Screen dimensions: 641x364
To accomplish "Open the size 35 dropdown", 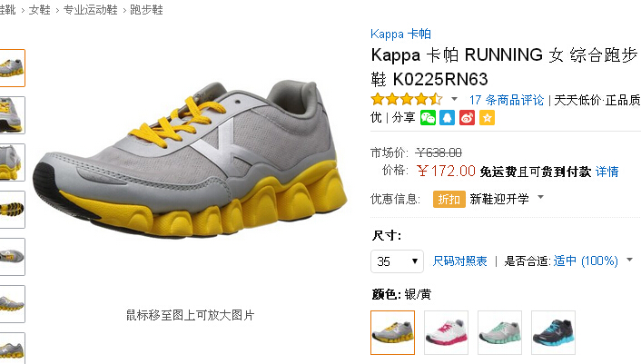I will tap(397, 261).
